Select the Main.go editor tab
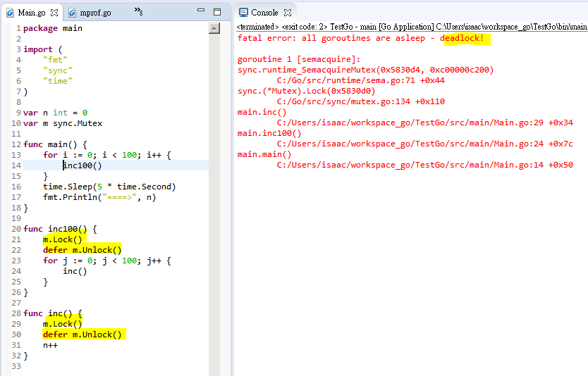Screen dimensions: 588x376 [32, 13]
